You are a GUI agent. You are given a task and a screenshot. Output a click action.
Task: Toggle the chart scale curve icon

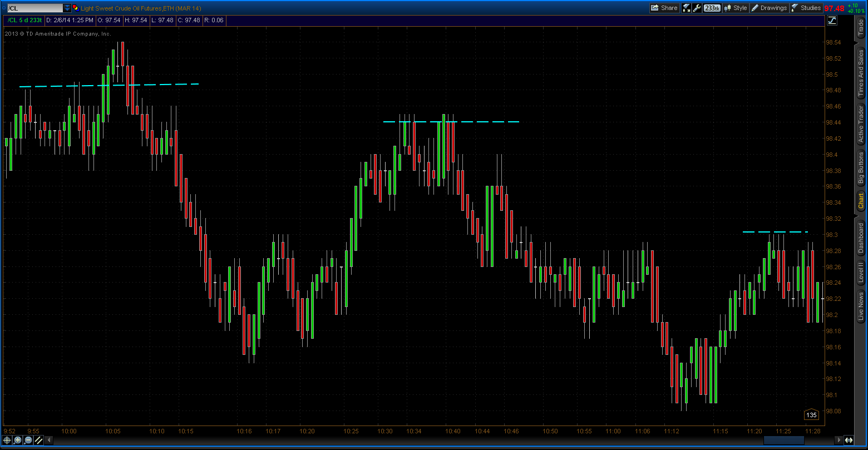(x=832, y=21)
